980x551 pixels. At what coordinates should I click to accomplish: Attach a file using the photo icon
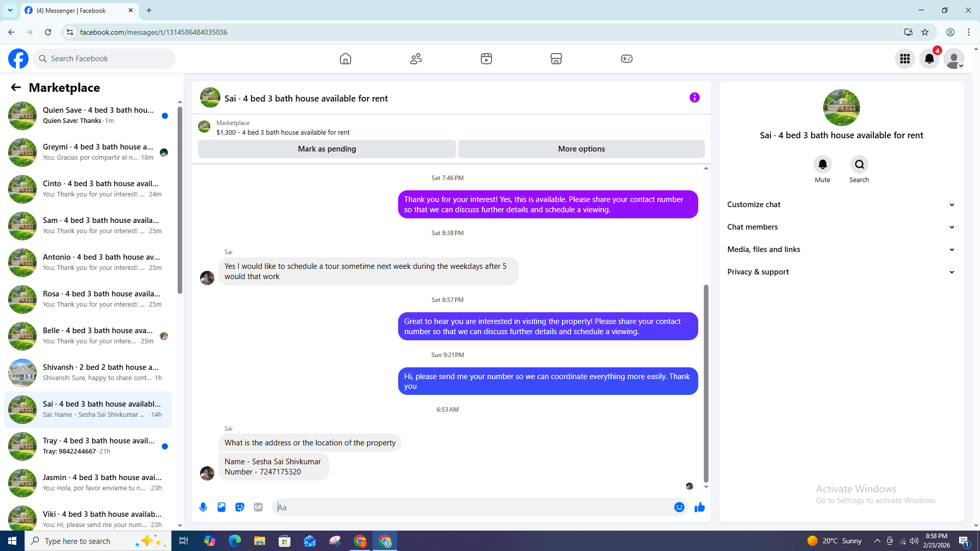coord(222,507)
